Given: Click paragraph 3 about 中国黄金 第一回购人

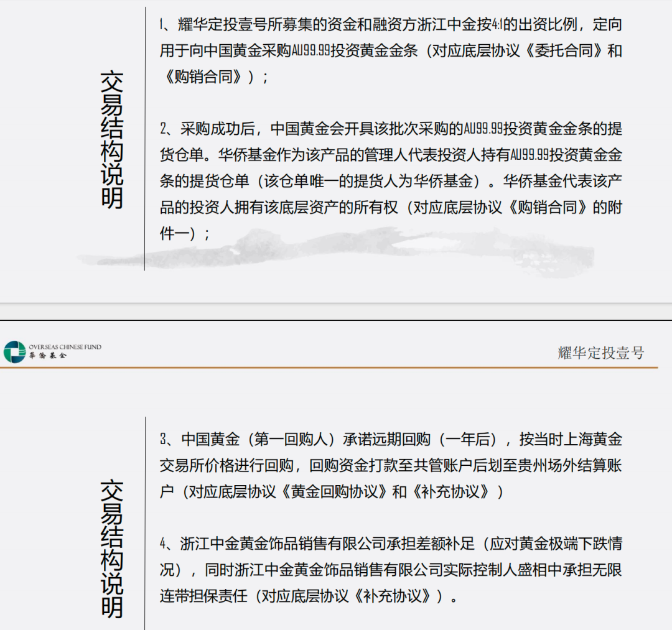Looking at the screenshot, I should [x=391, y=465].
